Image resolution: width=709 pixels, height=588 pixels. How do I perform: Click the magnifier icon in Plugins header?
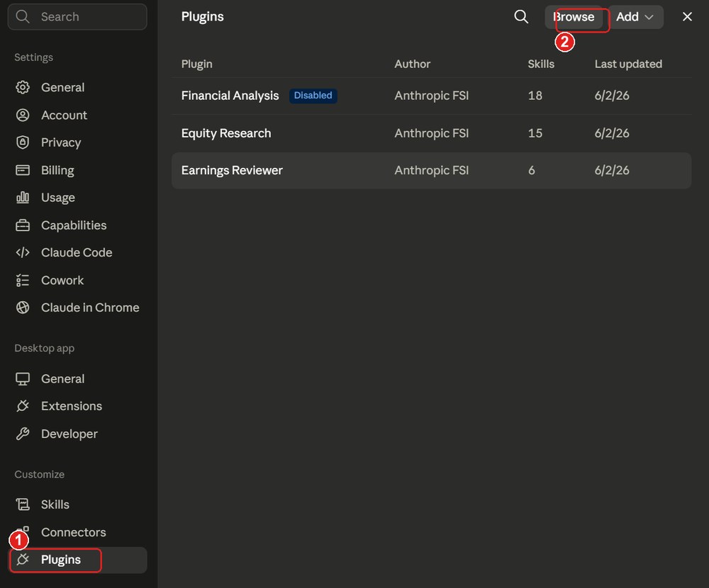pos(521,17)
